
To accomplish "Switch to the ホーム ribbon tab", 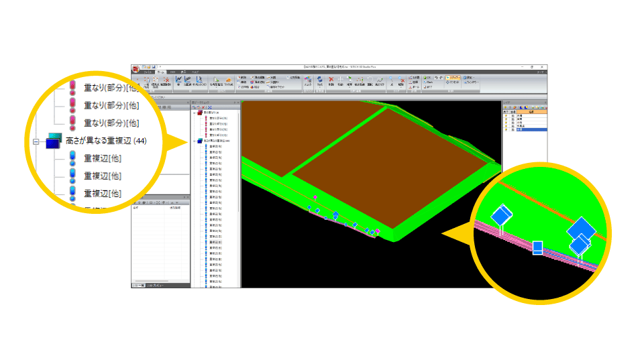I will pos(160,72).
